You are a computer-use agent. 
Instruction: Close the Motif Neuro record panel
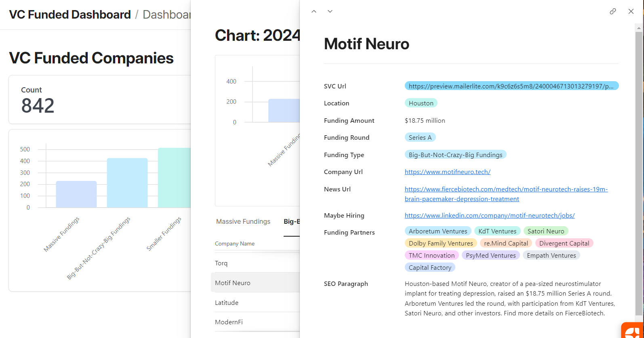tap(631, 11)
